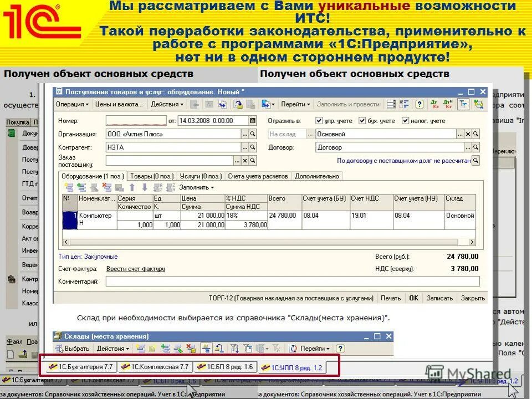Toggle the налог. учете checkbox
Viewport: 532px width, 399px height.
point(405,120)
